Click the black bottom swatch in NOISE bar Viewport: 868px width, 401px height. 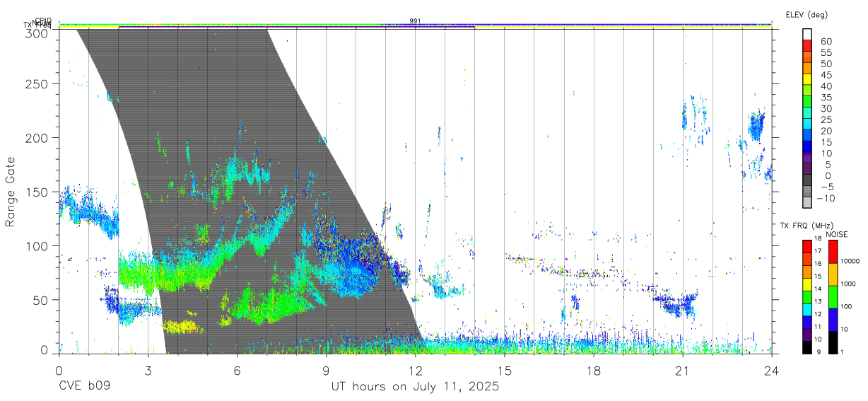pos(833,342)
